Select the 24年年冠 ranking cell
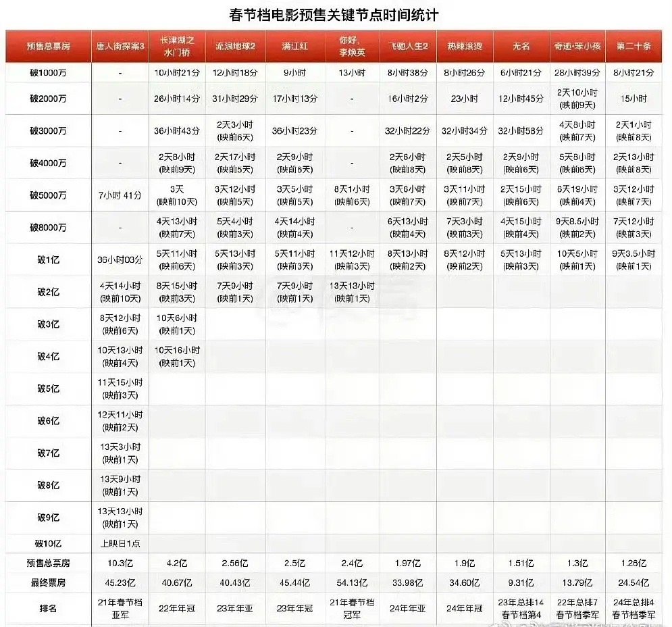 pos(465,608)
